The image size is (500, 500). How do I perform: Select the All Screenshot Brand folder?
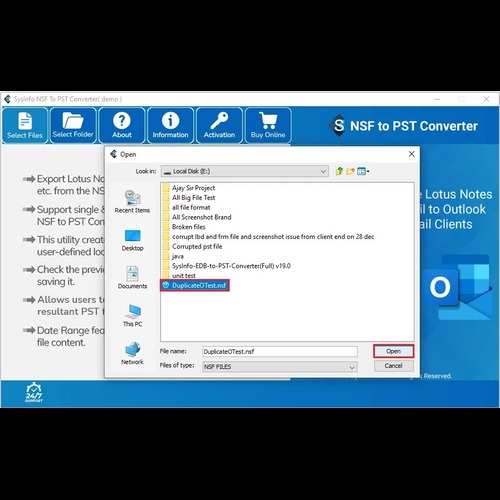[197, 217]
